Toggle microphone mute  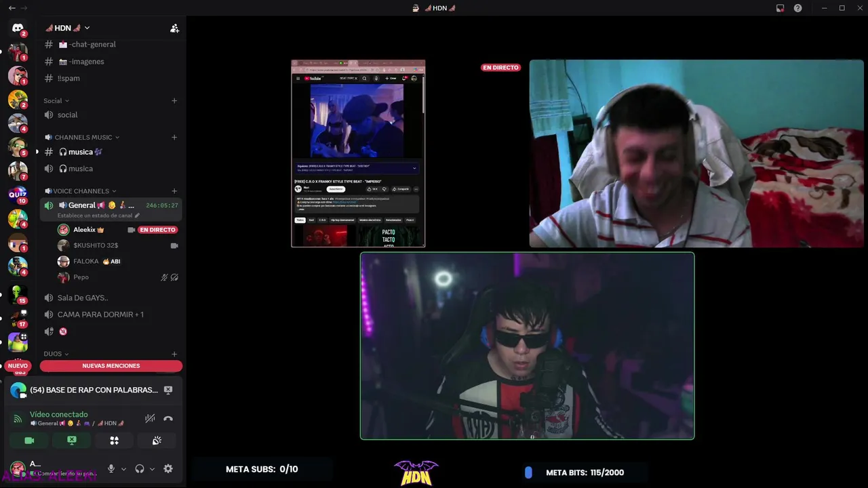pos(111,468)
